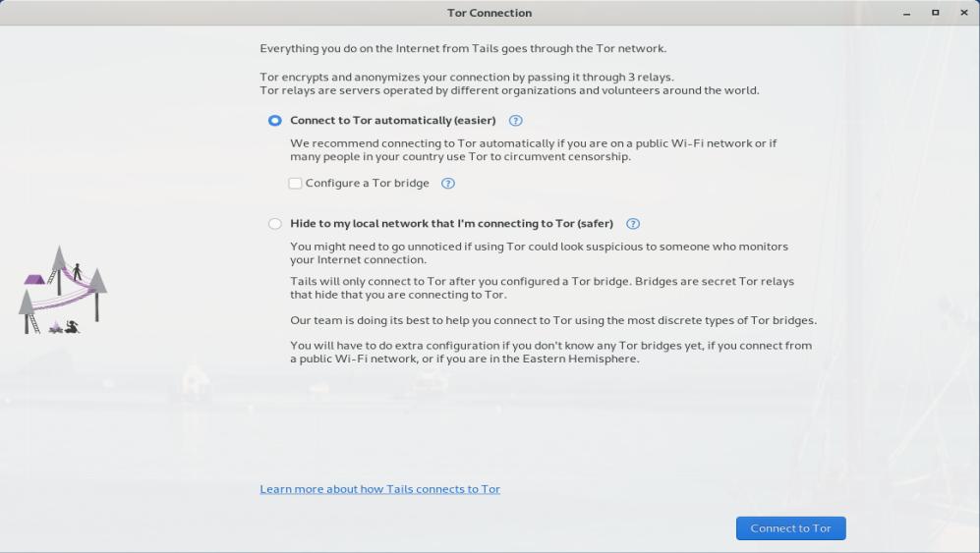Open help for connecting to Tor automatically

coord(515,121)
